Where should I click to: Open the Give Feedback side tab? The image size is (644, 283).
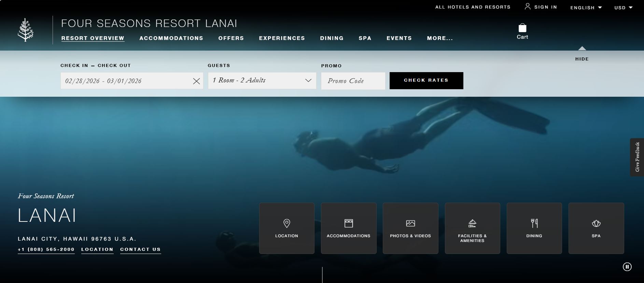(x=637, y=157)
